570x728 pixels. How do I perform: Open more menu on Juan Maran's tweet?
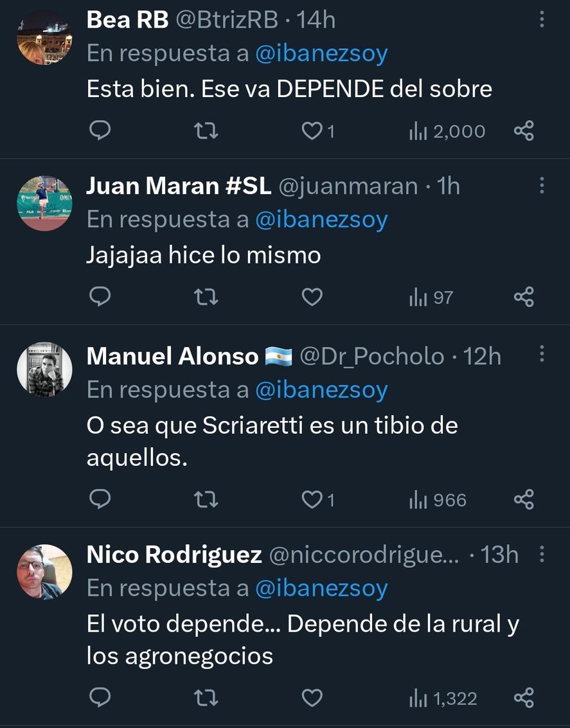(542, 186)
